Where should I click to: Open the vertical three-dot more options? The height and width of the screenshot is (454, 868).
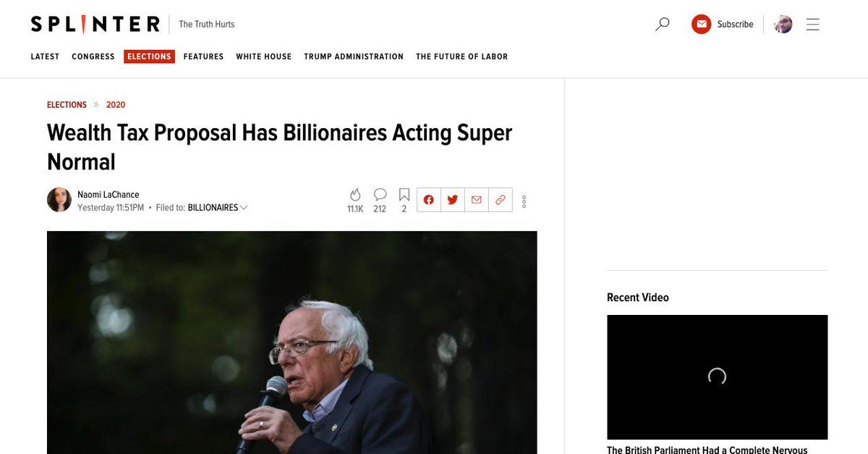coord(524,201)
